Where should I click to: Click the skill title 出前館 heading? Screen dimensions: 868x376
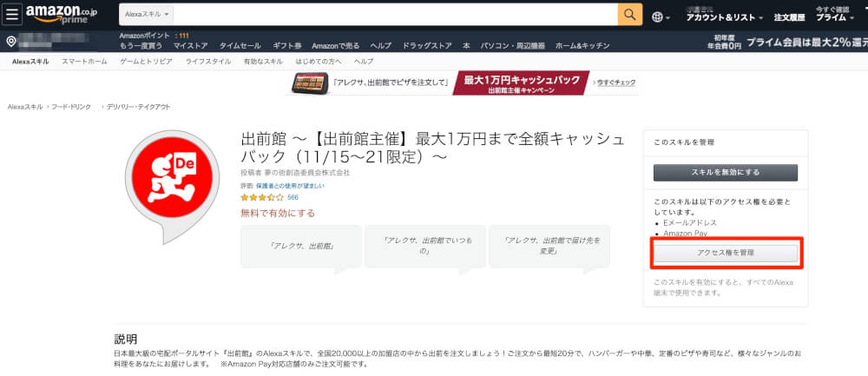433,148
